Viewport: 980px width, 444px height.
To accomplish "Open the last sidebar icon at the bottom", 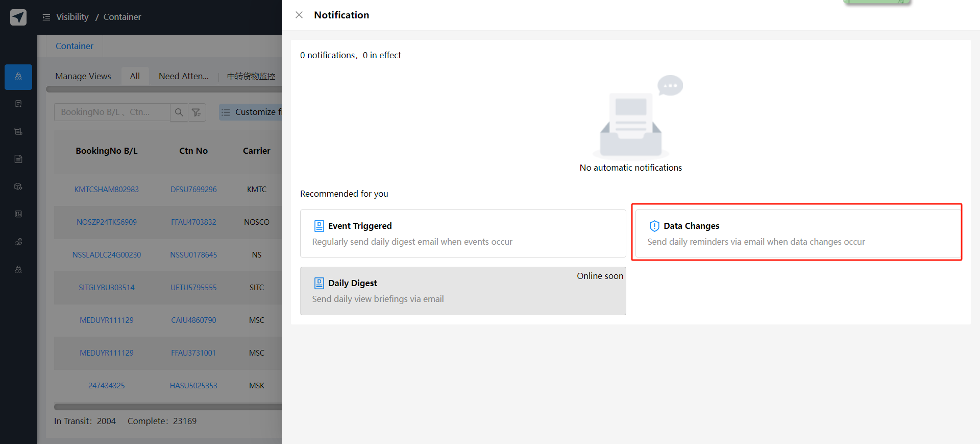I will (18, 269).
